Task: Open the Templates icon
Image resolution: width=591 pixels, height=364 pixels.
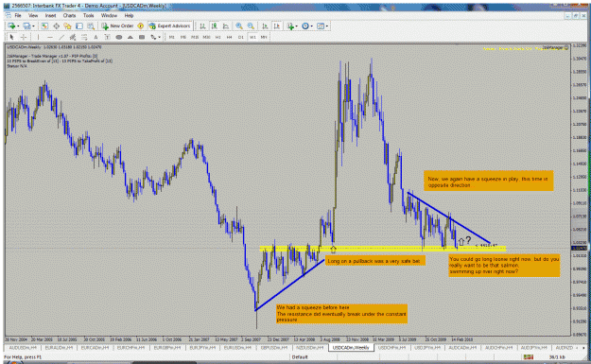Action: 321,26
